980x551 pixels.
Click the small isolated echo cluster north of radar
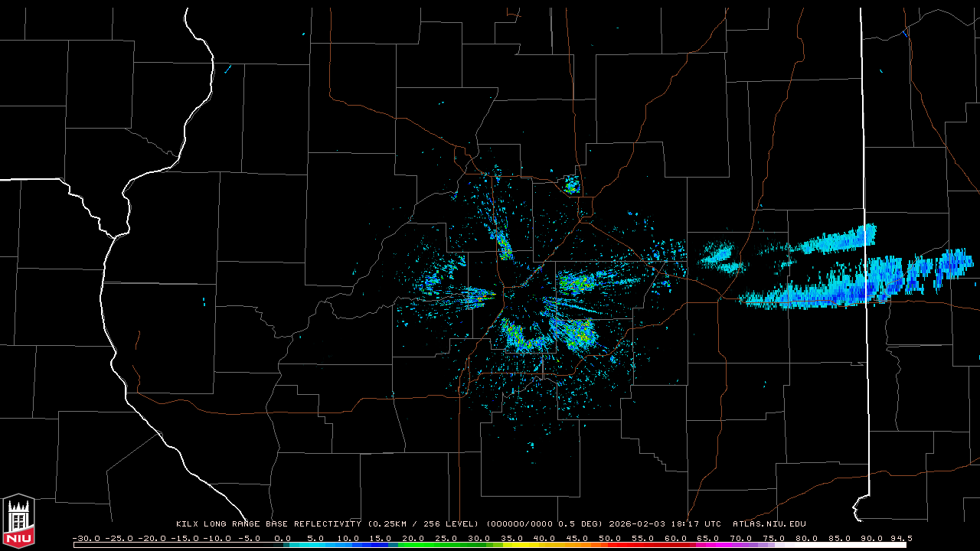coord(571,184)
